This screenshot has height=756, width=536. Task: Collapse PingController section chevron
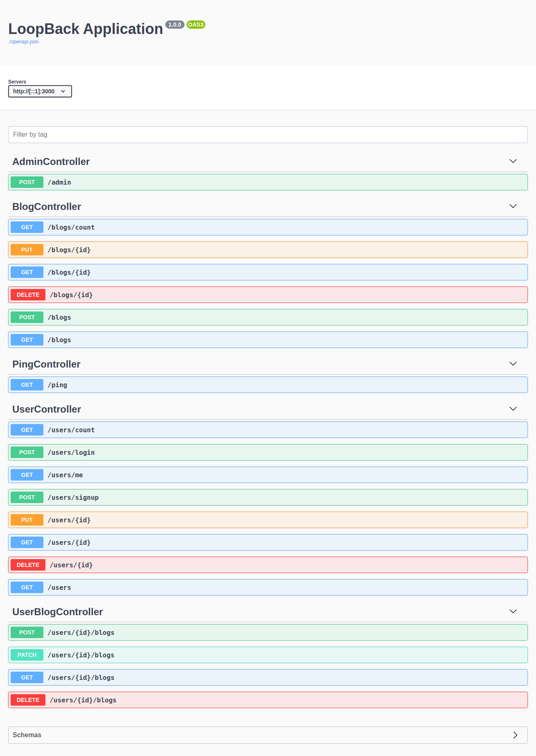pos(513,364)
